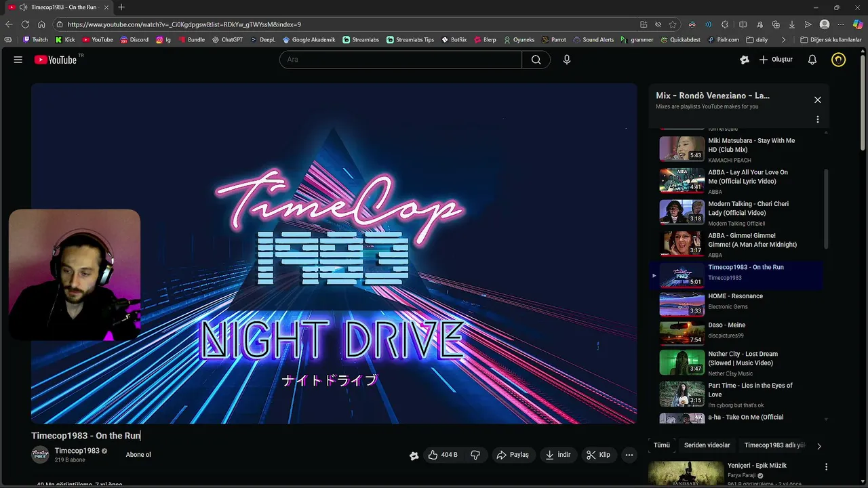Screen dimensions: 868x488
Task: Select the Tümü filter chip
Action: [661, 445]
